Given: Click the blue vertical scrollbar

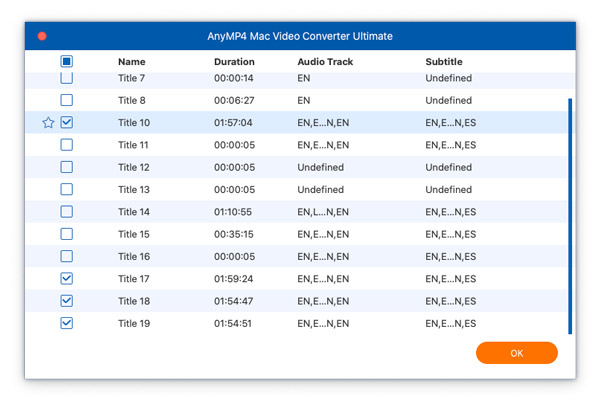Looking at the screenshot, I should [x=570, y=215].
